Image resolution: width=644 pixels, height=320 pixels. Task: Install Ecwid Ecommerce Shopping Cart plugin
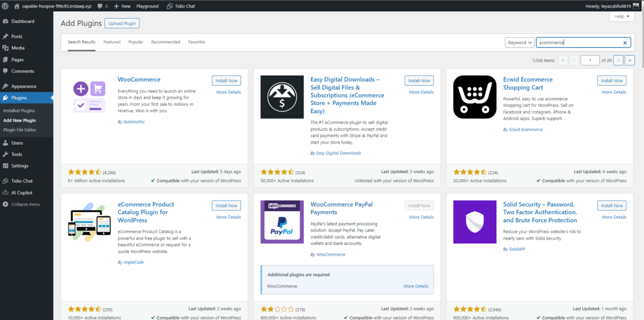612,80
